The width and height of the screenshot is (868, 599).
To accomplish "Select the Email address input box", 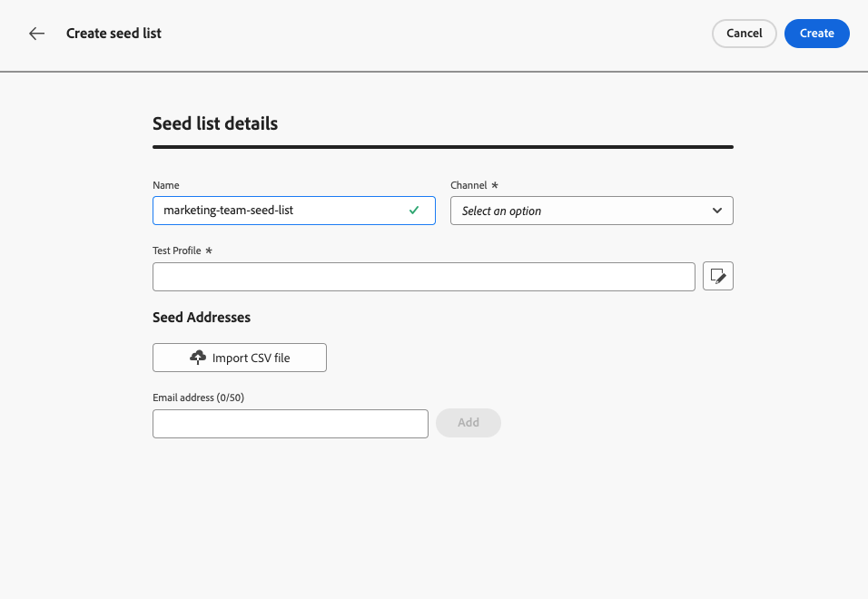I will pyautogui.click(x=290, y=424).
